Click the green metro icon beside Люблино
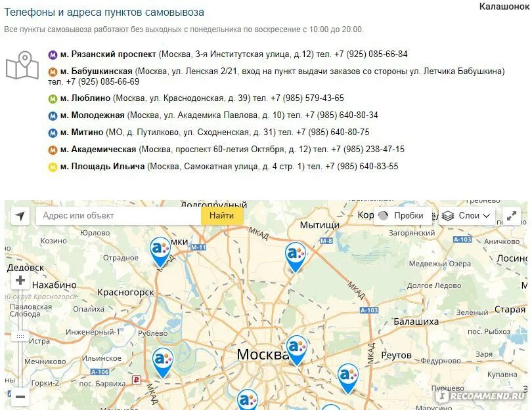 click(53, 98)
